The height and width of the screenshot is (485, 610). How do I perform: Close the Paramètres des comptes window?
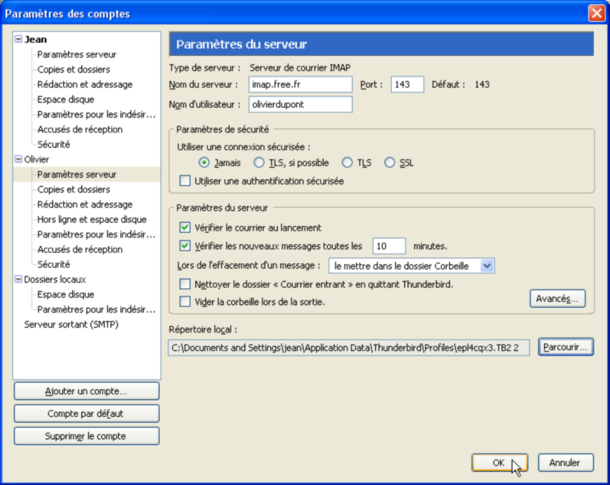[x=595, y=12]
